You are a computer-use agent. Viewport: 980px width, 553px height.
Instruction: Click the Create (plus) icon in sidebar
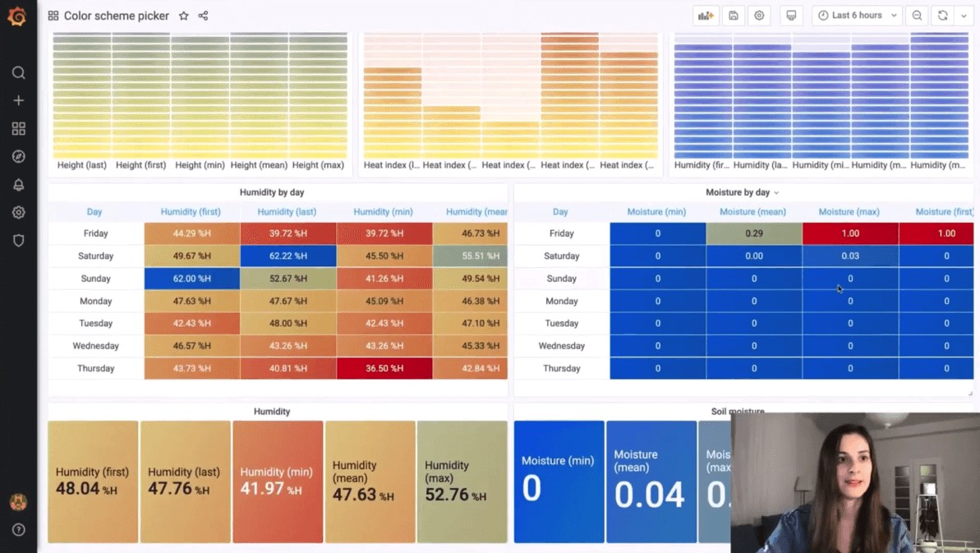coord(18,100)
